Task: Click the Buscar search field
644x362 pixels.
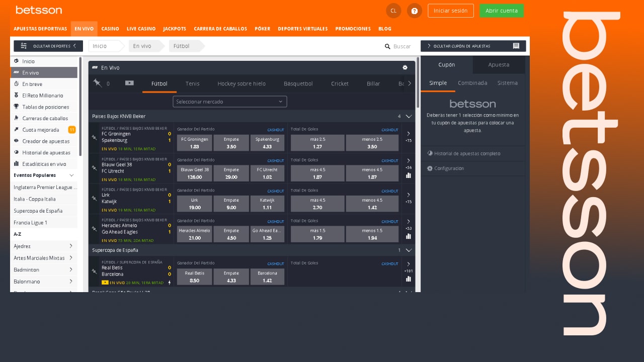Action: pos(402,46)
